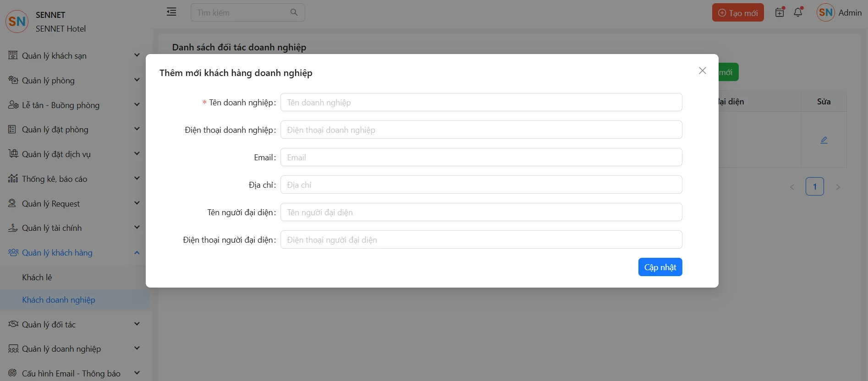Click the SN admin avatar icon
The image size is (868, 381).
(x=825, y=13)
